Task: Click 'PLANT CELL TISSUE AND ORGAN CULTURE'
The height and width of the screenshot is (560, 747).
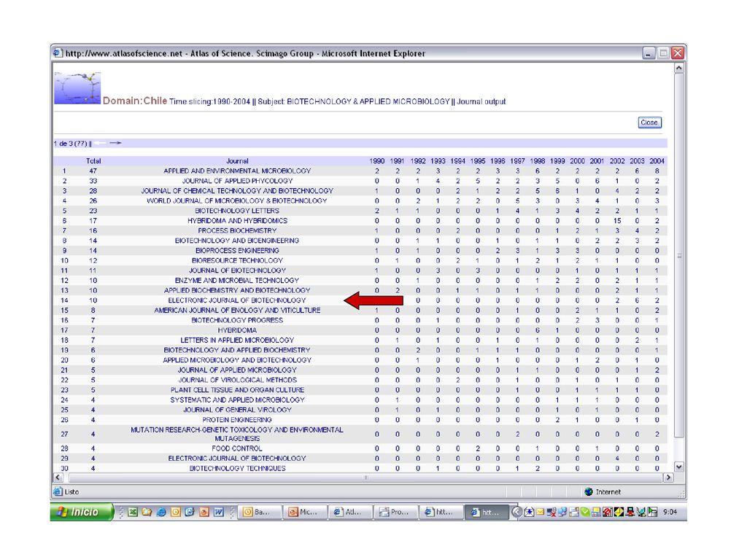Action: click(x=237, y=390)
